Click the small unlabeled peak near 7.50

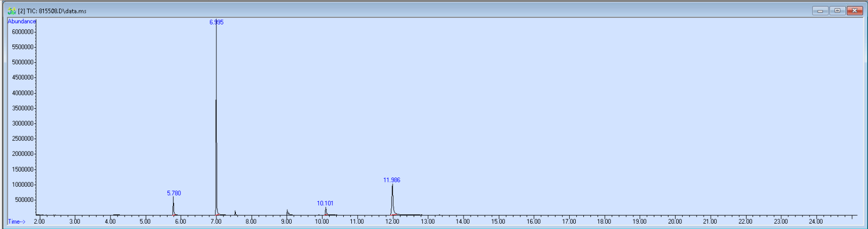click(x=235, y=213)
